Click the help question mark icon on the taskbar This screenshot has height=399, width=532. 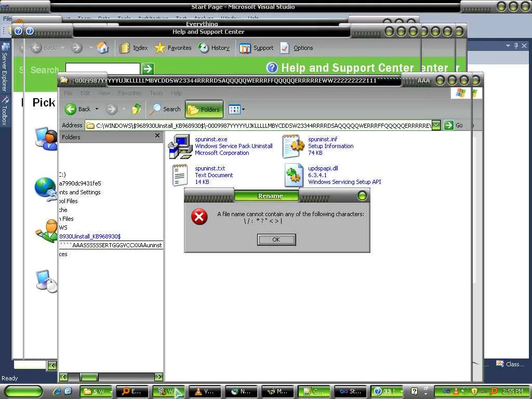(x=414, y=391)
